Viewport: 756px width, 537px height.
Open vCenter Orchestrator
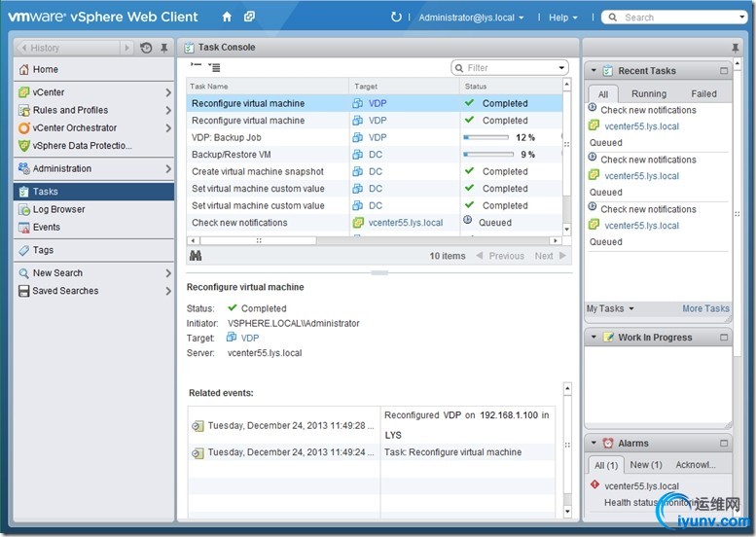[93, 127]
